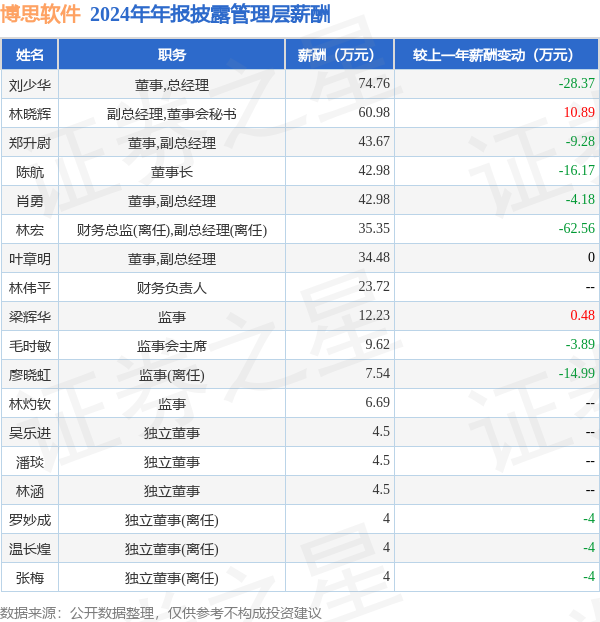
Task: Click the salary value 74.76
Action: (x=374, y=83)
